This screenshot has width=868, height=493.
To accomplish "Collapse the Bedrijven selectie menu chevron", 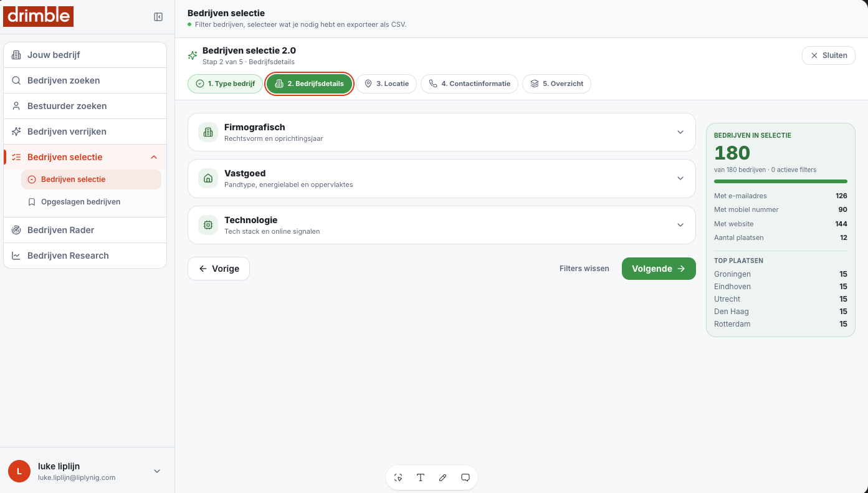I will [x=154, y=157].
